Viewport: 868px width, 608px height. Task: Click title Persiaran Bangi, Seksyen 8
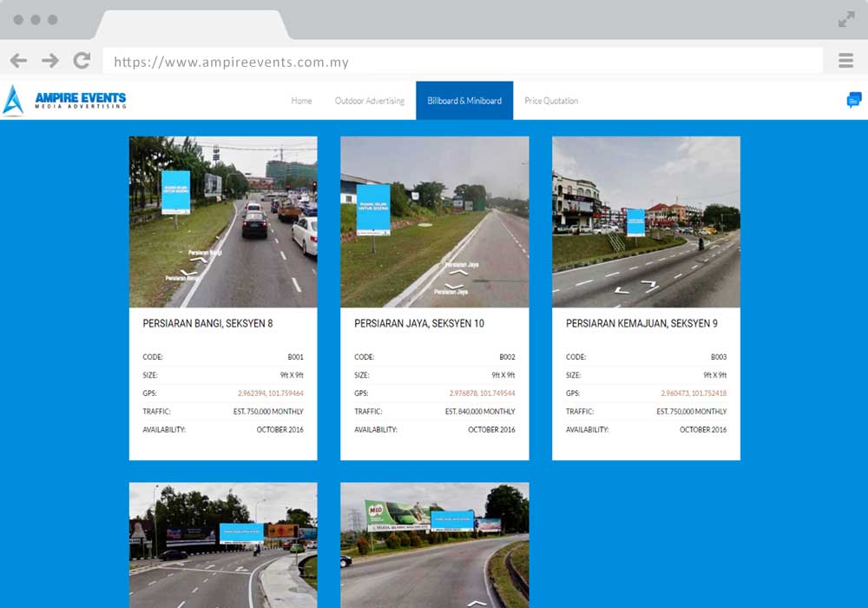(207, 323)
